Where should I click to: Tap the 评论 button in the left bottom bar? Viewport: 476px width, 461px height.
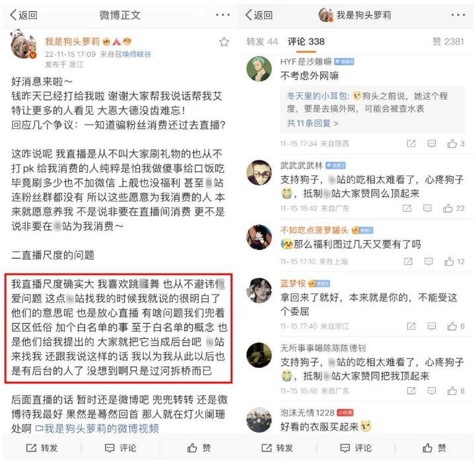click(x=120, y=448)
